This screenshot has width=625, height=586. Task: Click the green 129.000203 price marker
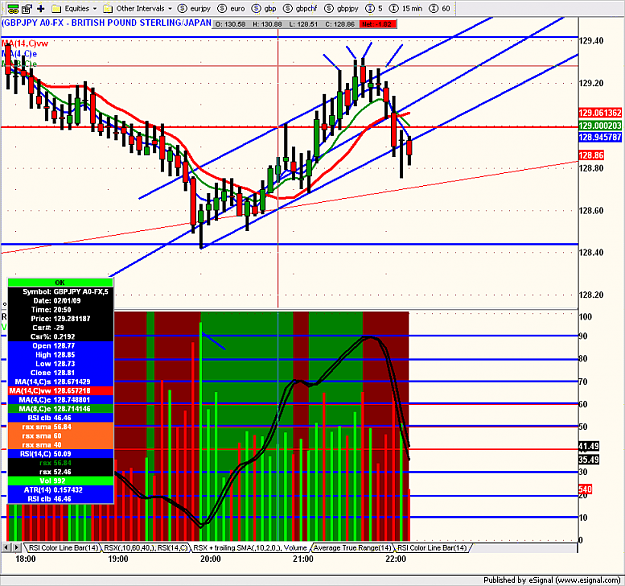[600, 126]
